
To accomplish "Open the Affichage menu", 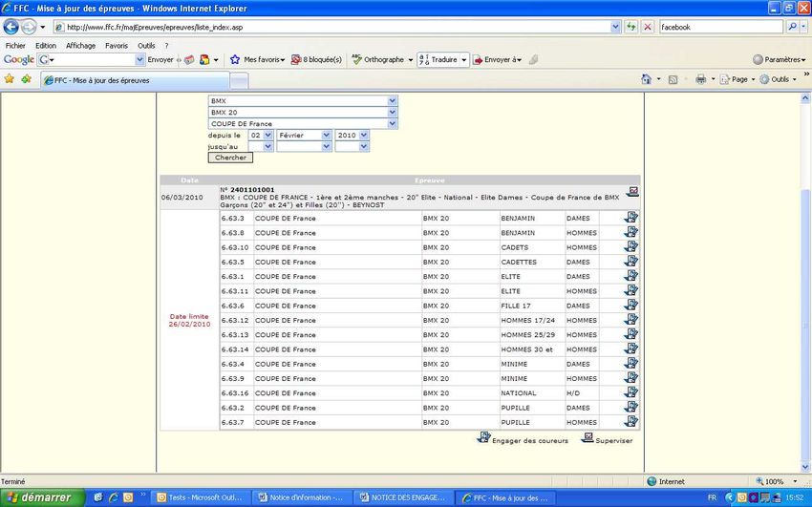I will click(x=80, y=45).
